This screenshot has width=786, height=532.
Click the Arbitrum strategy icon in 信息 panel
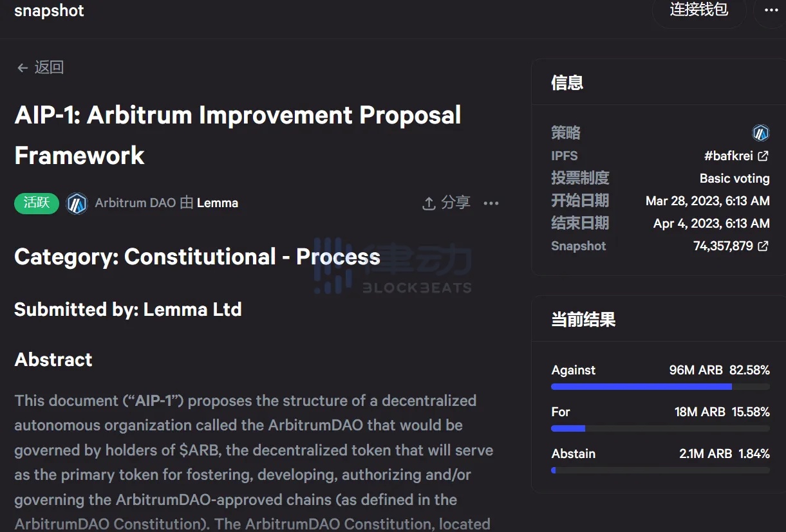[x=761, y=133]
